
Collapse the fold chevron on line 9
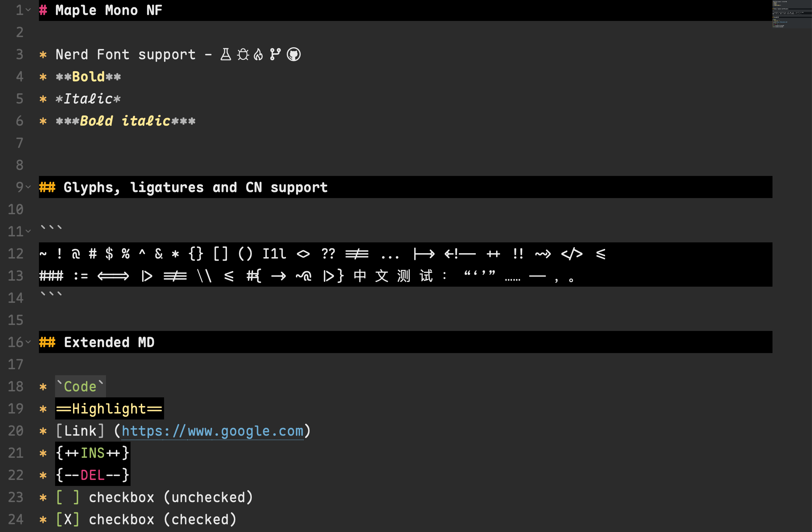pos(28,186)
